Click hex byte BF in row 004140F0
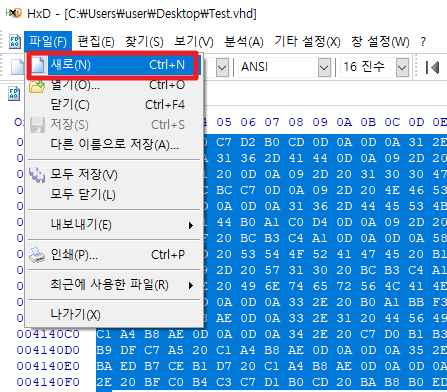Viewport: 447px width, 392px height. coord(152,382)
